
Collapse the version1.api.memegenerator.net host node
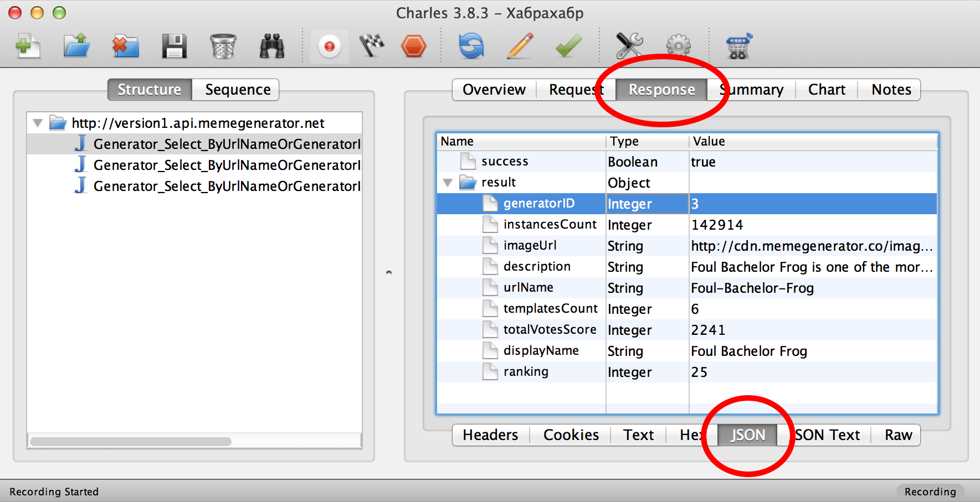[38, 123]
